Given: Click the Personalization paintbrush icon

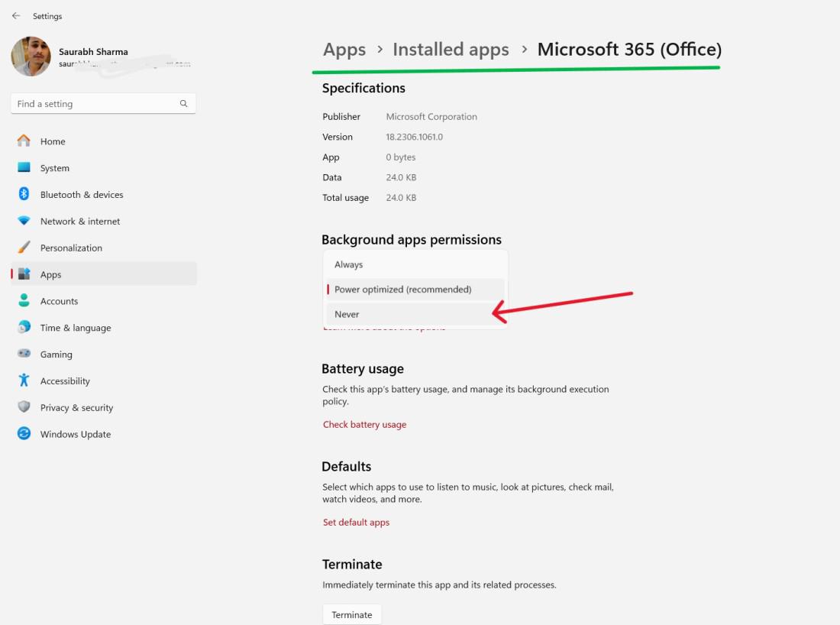Looking at the screenshot, I should [x=24, y=248].
